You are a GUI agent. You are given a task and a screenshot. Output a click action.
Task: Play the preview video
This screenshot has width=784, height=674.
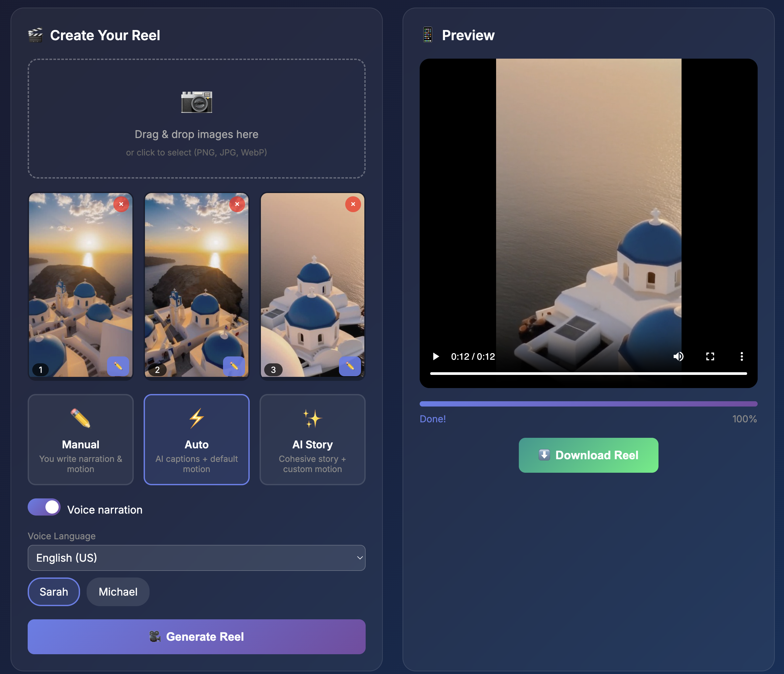point(436,356)
